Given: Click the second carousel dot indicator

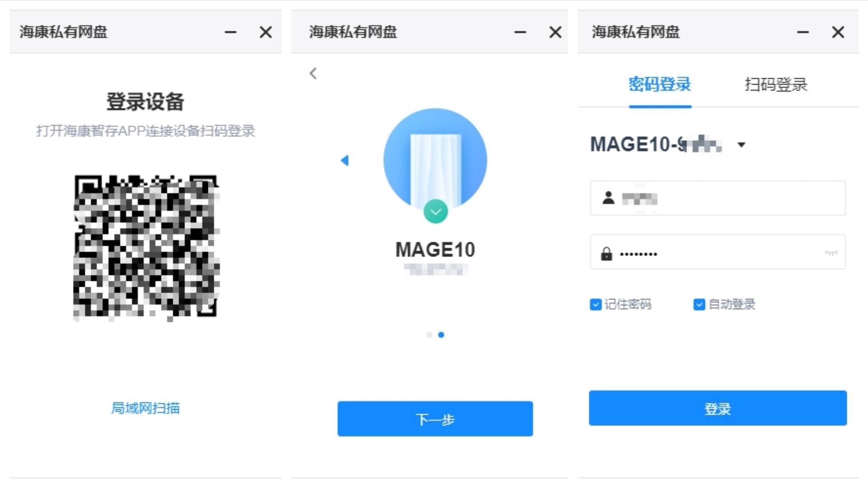Looking at the screenshot, I should [x=442, y=335].
